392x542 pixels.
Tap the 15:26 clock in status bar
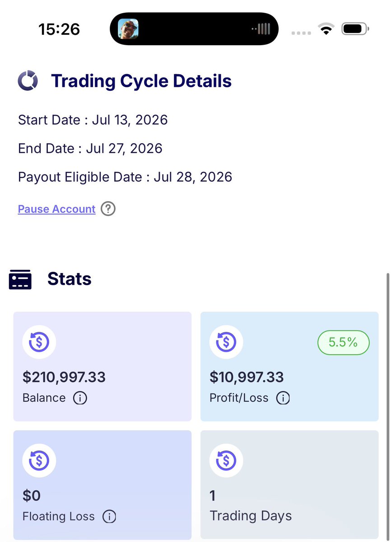click(59, 29)
